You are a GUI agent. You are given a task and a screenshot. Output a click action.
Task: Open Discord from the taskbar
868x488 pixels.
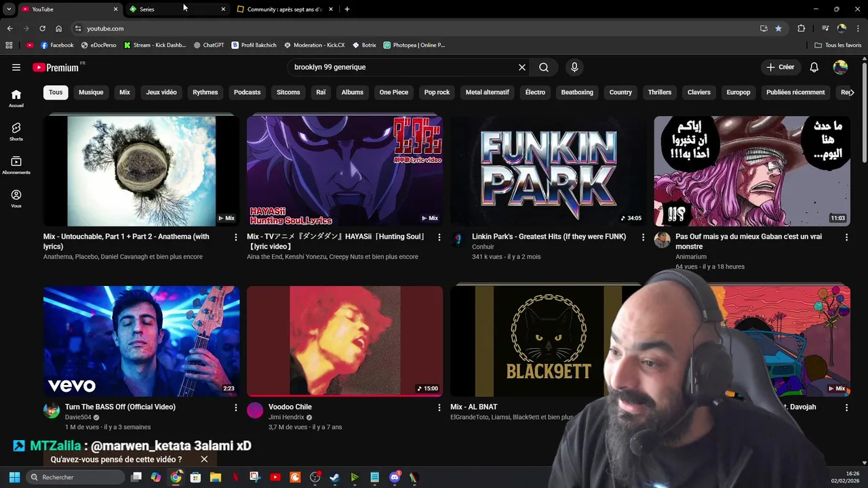395,477
